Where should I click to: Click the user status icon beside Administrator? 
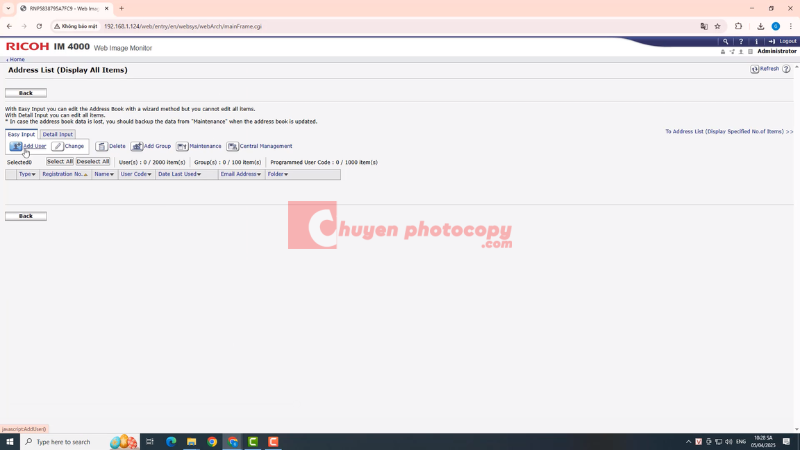[x=741, y=52]
